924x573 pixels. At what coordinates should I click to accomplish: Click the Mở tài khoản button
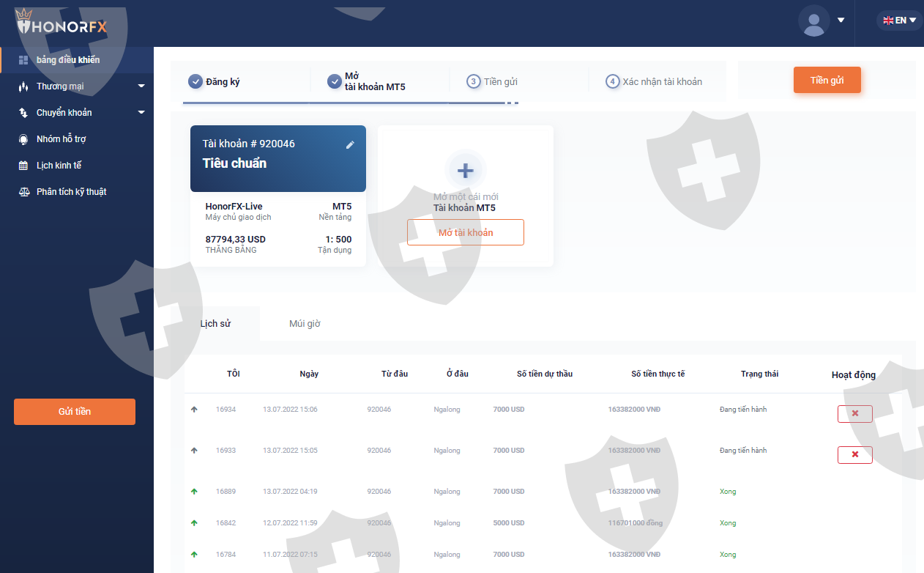point(466,232)
